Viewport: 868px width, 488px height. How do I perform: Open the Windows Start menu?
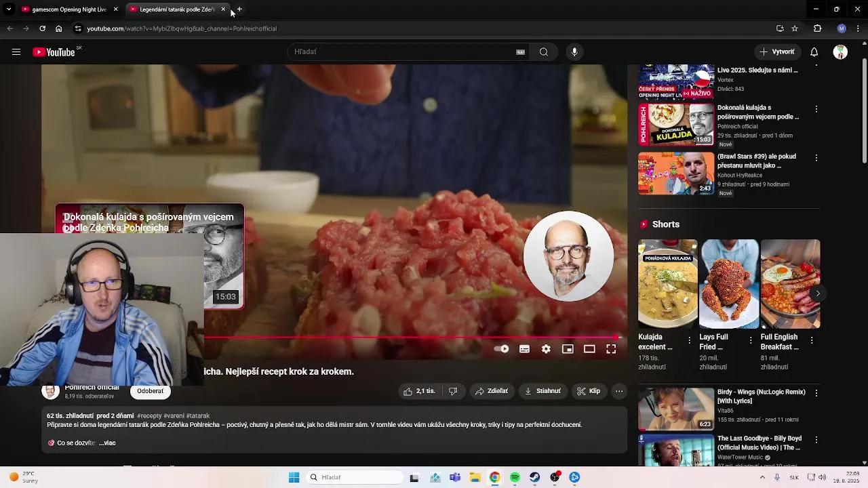294,477
